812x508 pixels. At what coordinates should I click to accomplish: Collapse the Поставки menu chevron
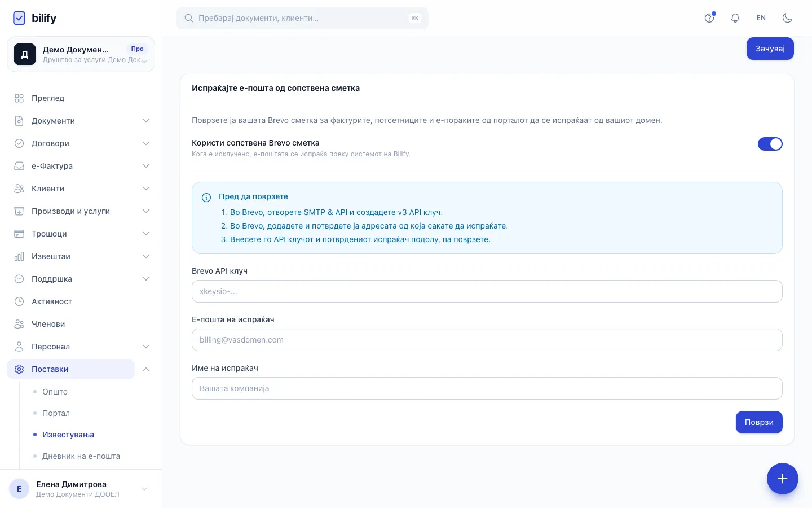pyautogui.click(x=146, y=369)
